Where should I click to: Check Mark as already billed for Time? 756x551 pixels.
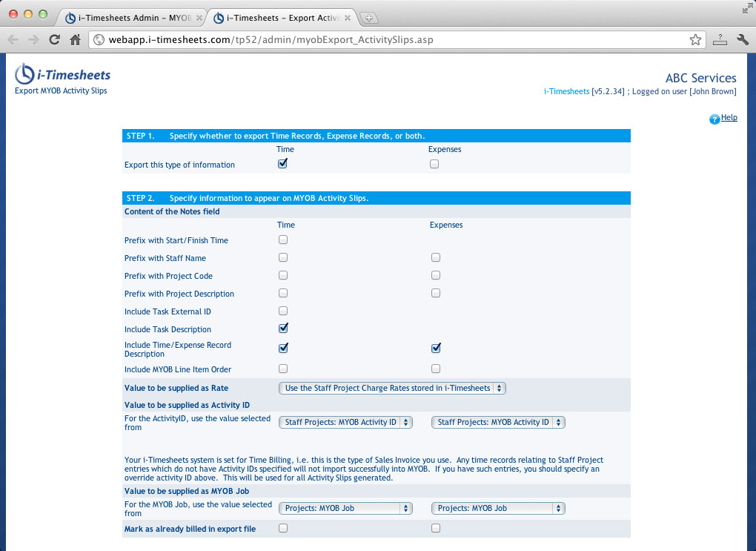click(283, 528)
